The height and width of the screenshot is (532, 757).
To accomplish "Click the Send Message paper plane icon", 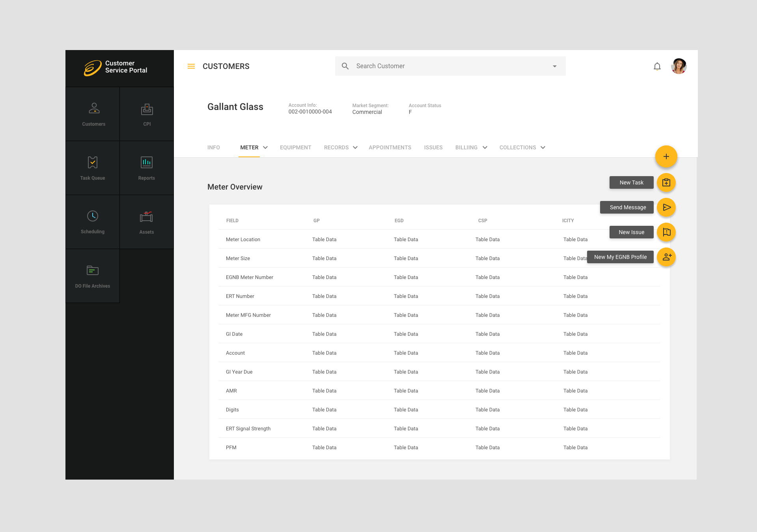I will click(666, 207).
